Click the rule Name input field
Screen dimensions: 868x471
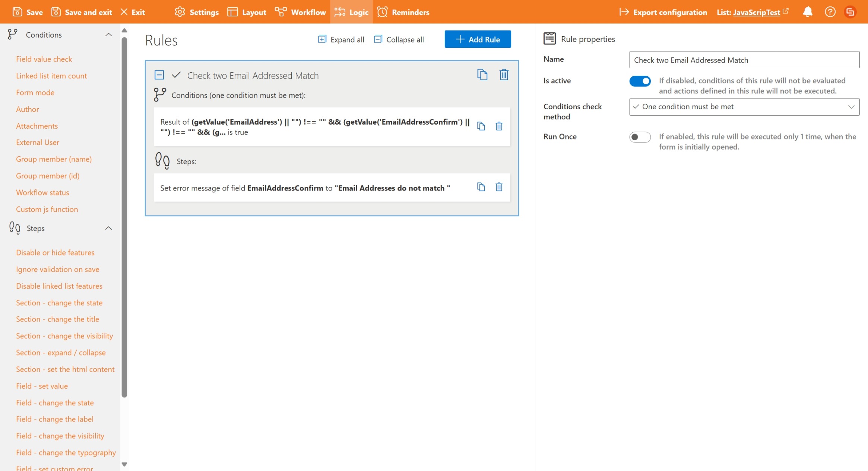point(744,60)
